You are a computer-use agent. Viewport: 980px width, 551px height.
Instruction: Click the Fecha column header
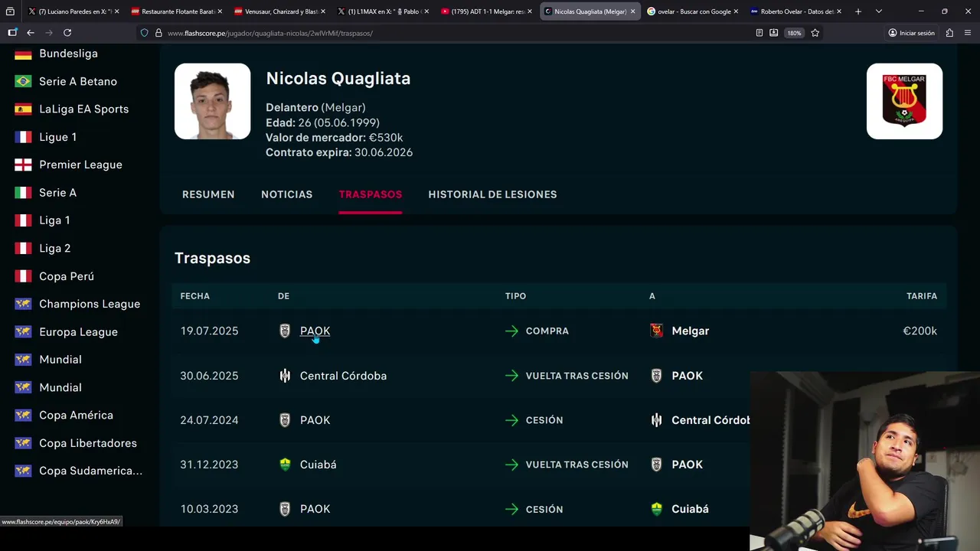click(195, 296)
